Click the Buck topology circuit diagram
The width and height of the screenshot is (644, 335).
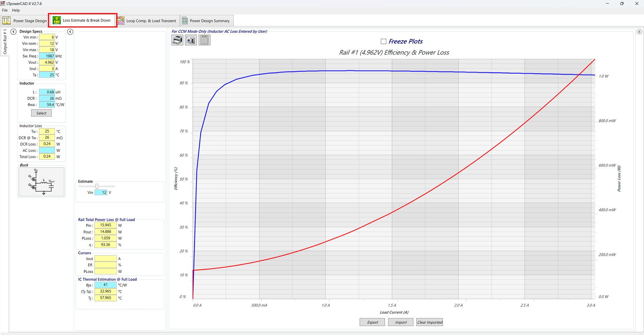coord(42,182)
